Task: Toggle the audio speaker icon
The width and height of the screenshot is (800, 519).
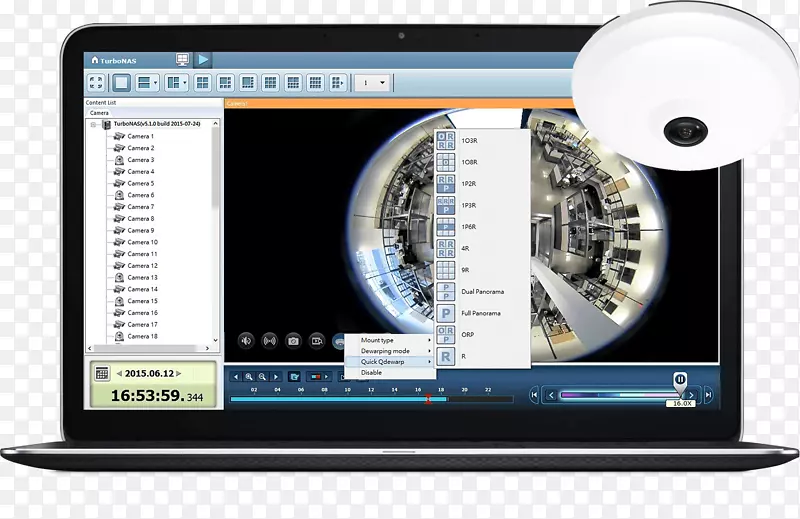Action: 246,340
